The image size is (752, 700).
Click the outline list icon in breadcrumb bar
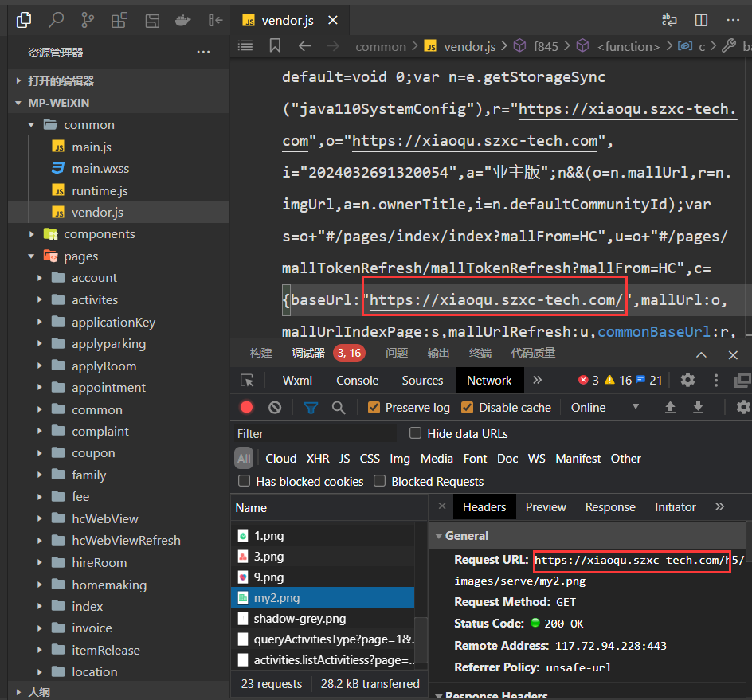245,46
